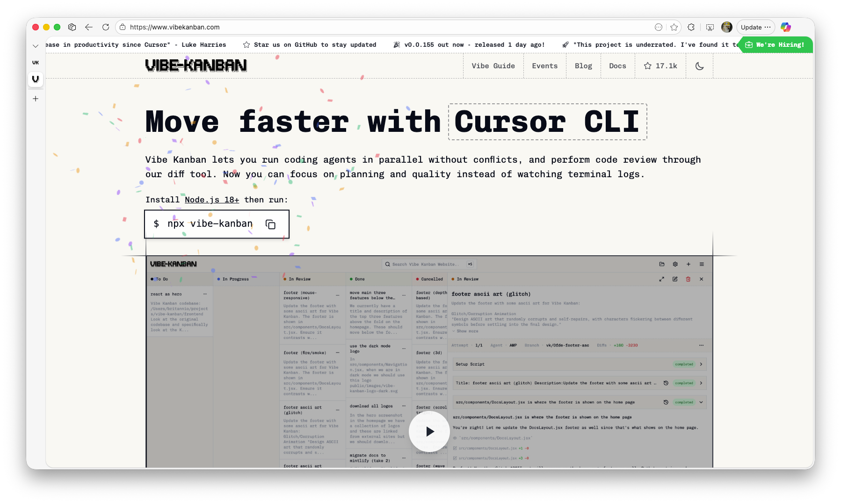This screenshot has height=504, width=841.
Task: Click the "move main three features" card title
Action: tap(372, 295)
